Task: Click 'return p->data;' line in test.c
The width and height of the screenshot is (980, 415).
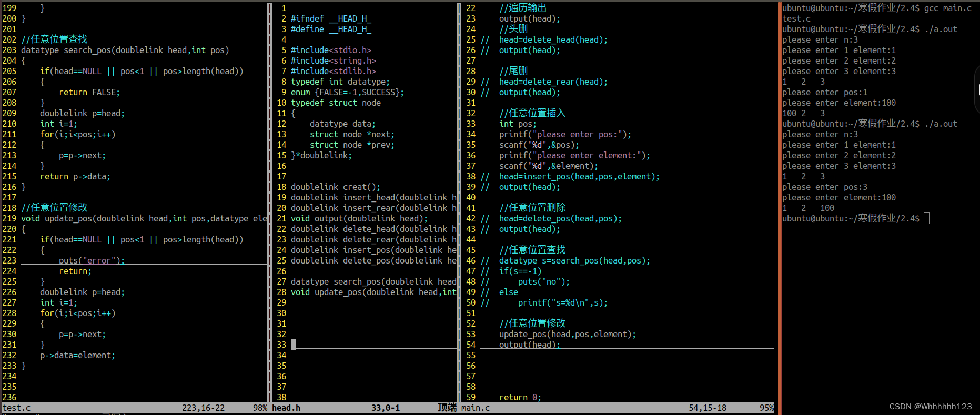Action: 75,176
